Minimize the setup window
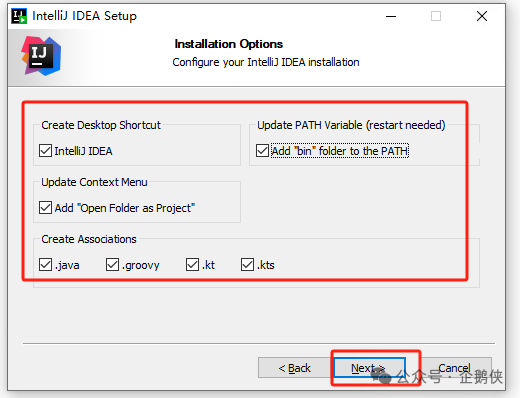 pyautogui.click(x=391, y=16)
